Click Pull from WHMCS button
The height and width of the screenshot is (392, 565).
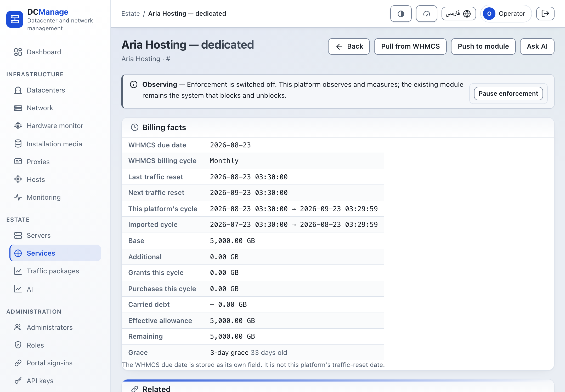pyautogui.click(x=410, y=47)
